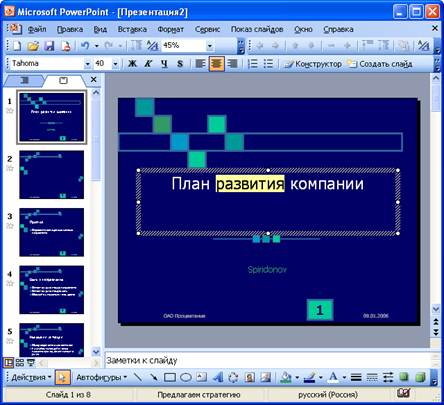Open 3-D style options
Viewport: 444px width, 405px height.
coord(420,377)
